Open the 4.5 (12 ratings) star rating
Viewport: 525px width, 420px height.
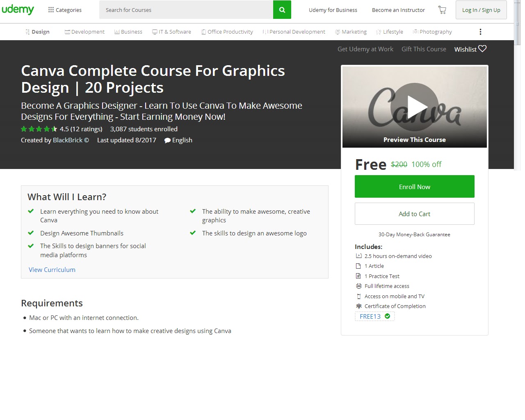[62, 129]
